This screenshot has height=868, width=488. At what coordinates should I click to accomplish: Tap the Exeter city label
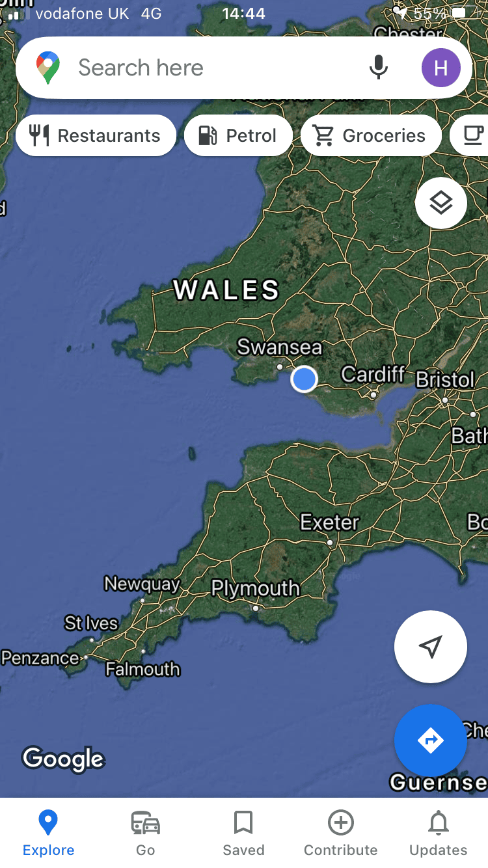click(x=329, y=522)
